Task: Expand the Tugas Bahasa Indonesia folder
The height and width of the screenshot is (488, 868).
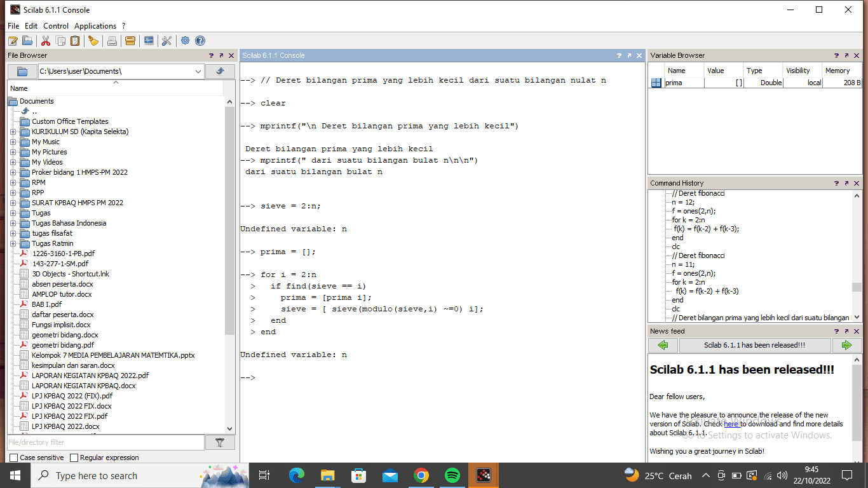Action: coord(13,223)
